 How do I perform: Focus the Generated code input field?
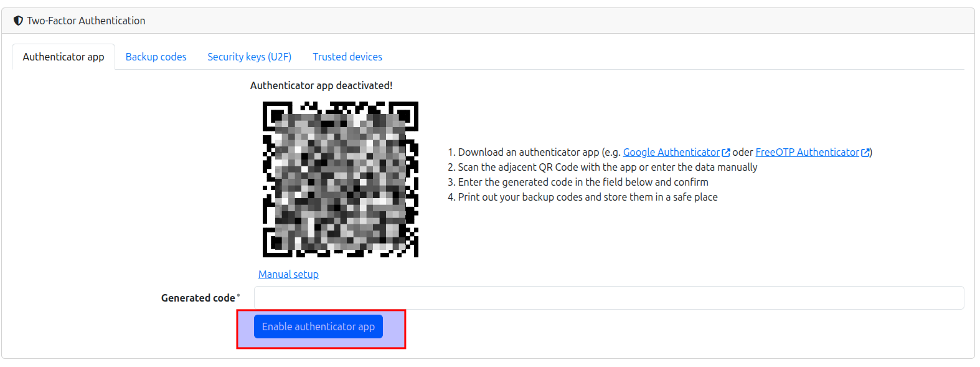click(608, 298)
